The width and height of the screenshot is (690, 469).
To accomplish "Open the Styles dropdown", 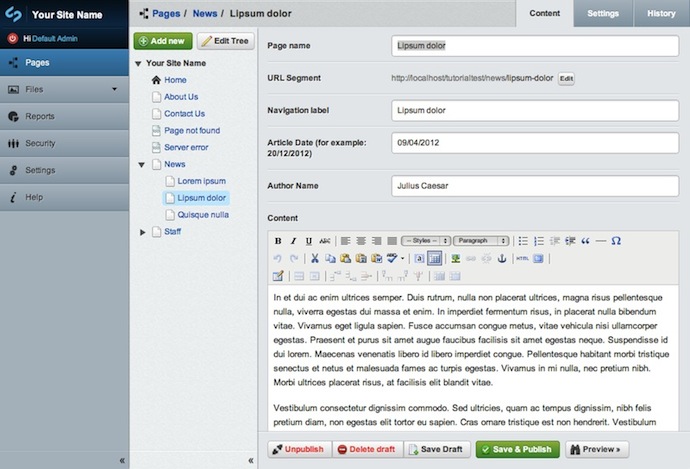I will coord(425,241).
